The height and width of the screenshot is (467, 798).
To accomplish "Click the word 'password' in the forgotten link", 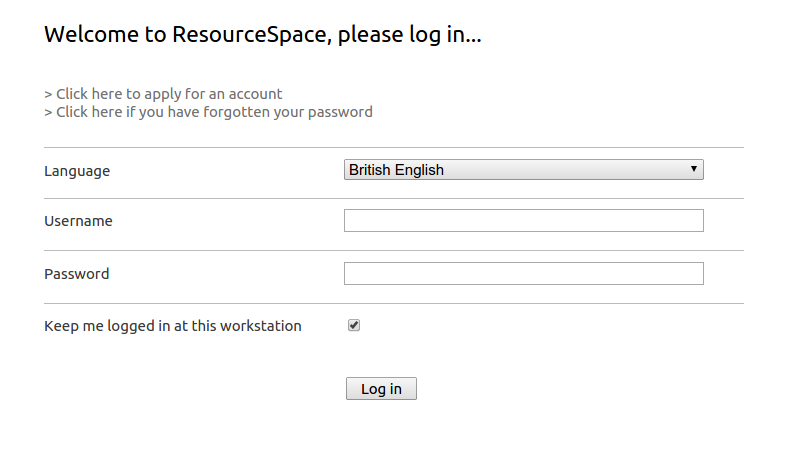I will [340, 112].
